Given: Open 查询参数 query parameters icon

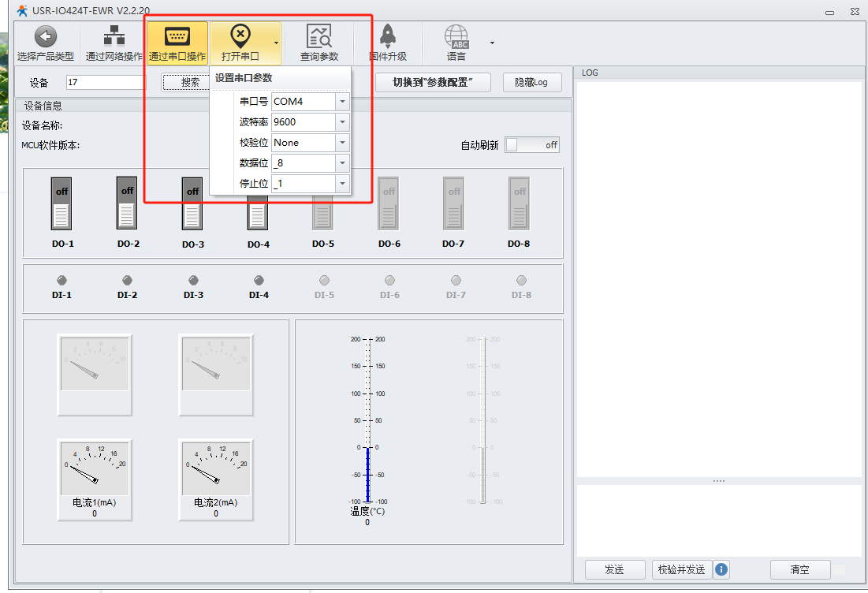Looking at the screenshot, I should pyautogui.click(x=319, y=36).
